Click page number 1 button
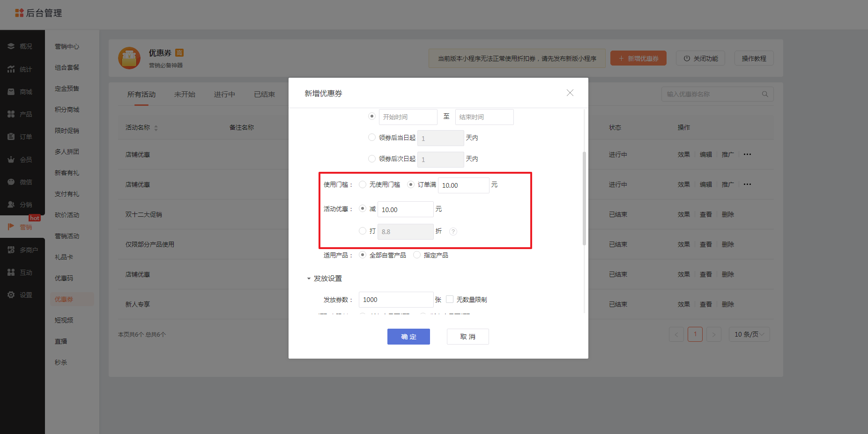This screenshot has width=868, height=434. tap(695, 334)
